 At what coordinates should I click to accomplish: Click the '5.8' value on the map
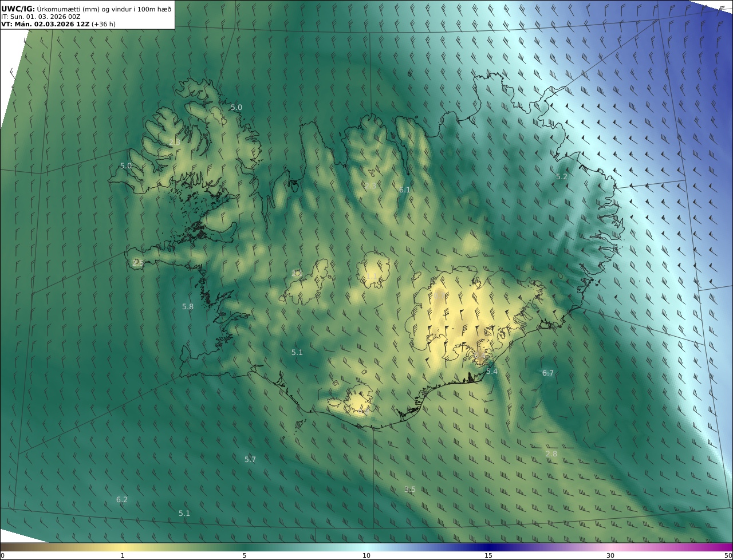[x=188, y=307]
